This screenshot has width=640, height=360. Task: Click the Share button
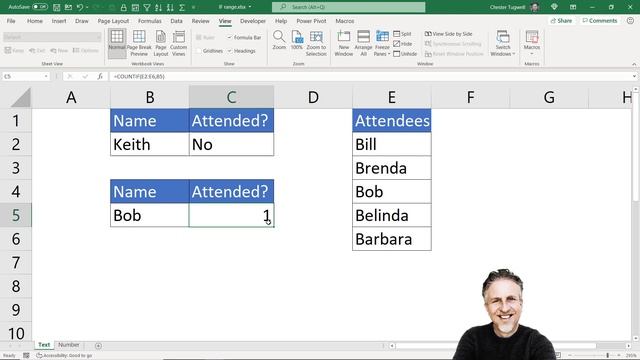coord(561,21)
